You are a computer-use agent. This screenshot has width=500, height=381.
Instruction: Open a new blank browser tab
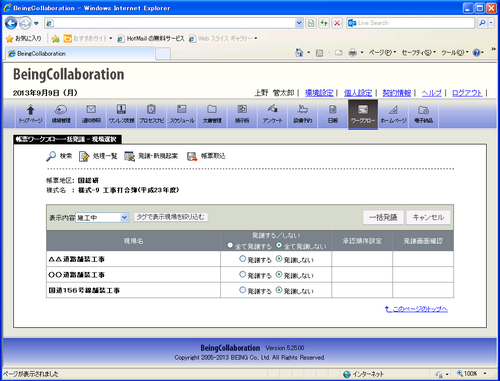163,54
